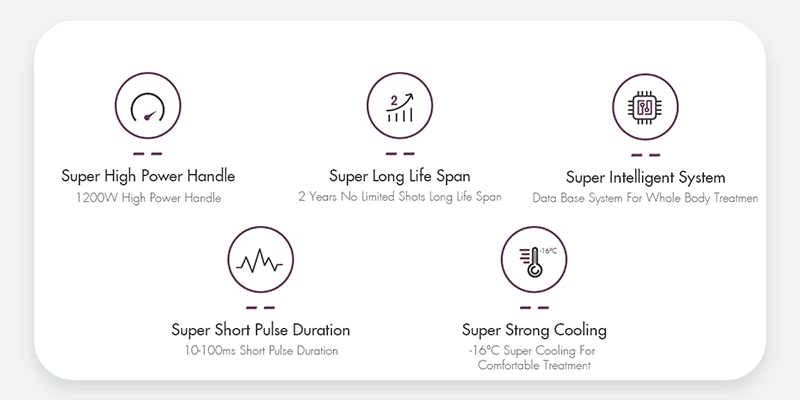
Task: Select the Super Strong Cooling heading
Action: (534, 330)
